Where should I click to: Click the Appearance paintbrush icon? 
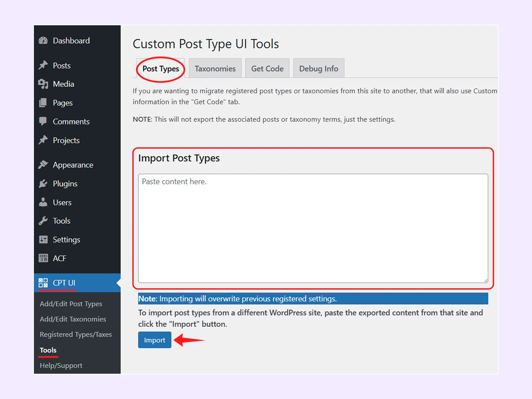[43, 165]
